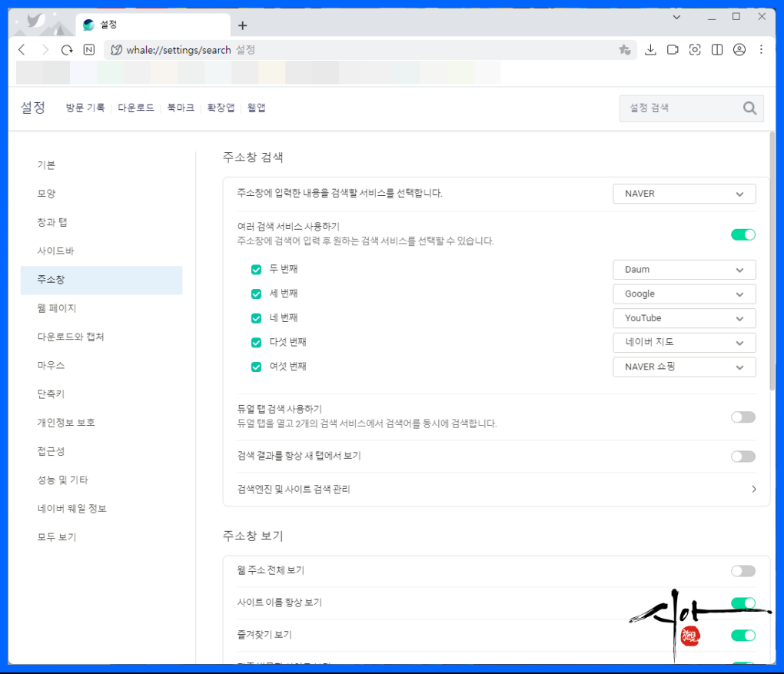Open the NAVER default search dropdown
The image size is (784, 674).
(684, 194)
